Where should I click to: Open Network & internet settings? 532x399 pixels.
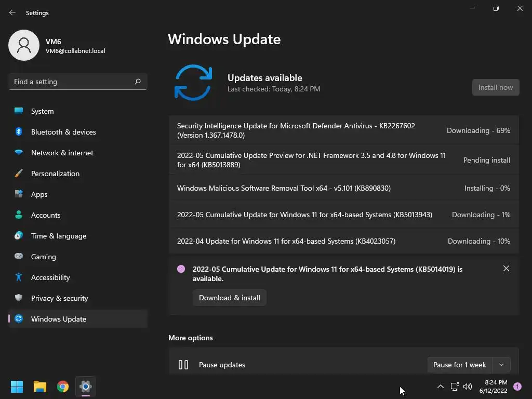78,153
